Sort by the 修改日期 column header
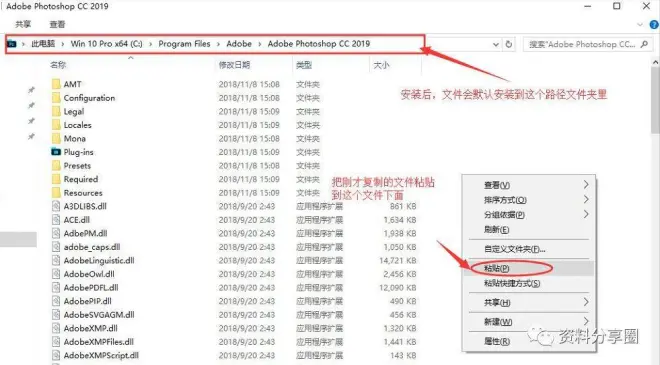Viewport: 660px width, 365px height. [234, 65]
